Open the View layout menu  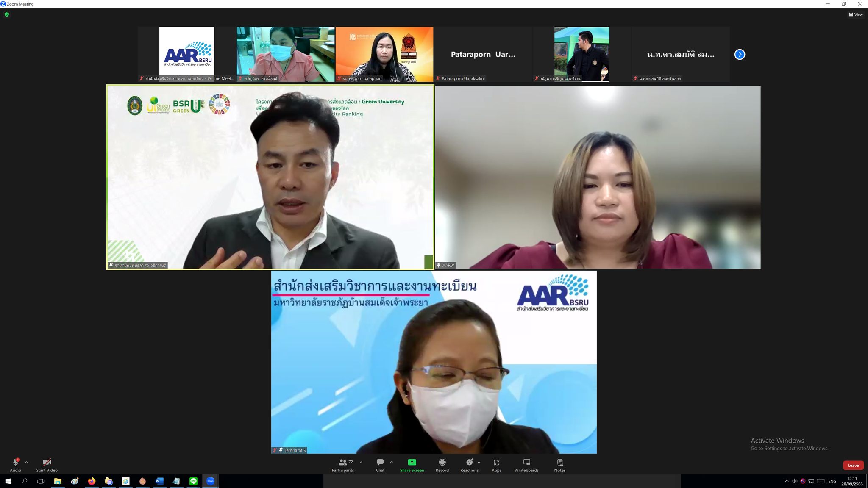(856, 14)
